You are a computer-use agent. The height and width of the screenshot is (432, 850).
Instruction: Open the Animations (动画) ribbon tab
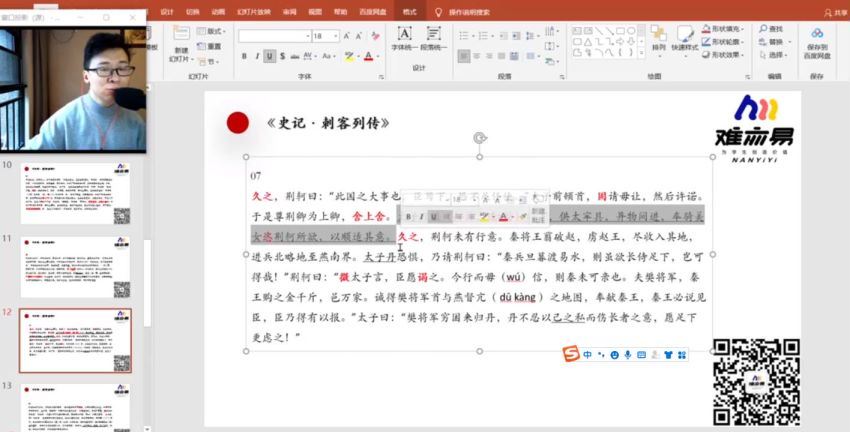[x=218, y=12]
